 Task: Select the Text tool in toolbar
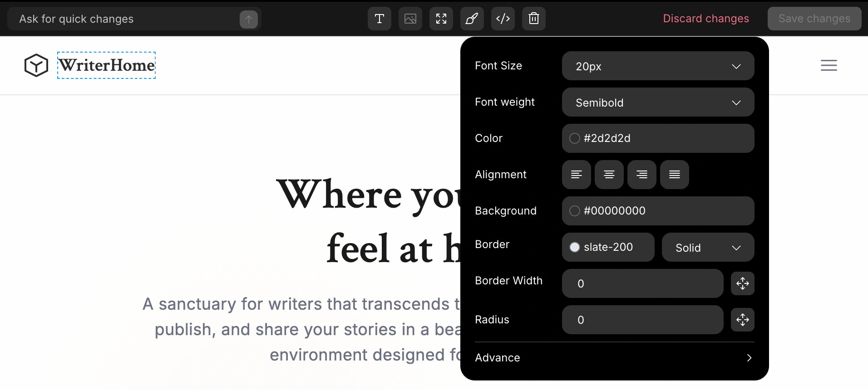pos(380,19)
